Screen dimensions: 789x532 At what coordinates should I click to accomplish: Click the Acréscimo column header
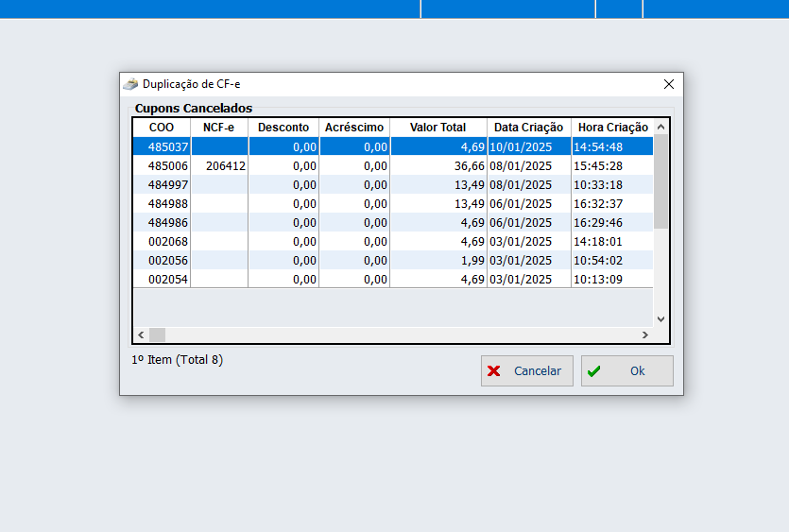(354, 128)
